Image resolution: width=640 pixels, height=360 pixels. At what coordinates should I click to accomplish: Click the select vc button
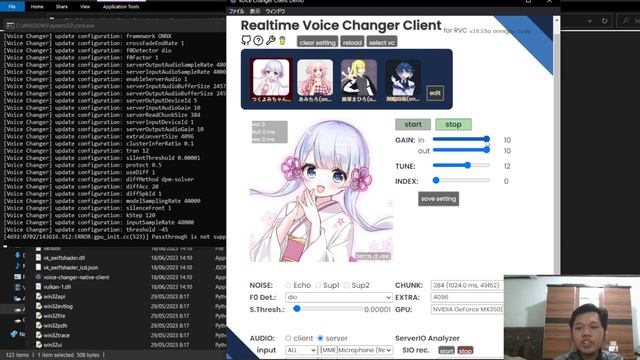(382, 42)
